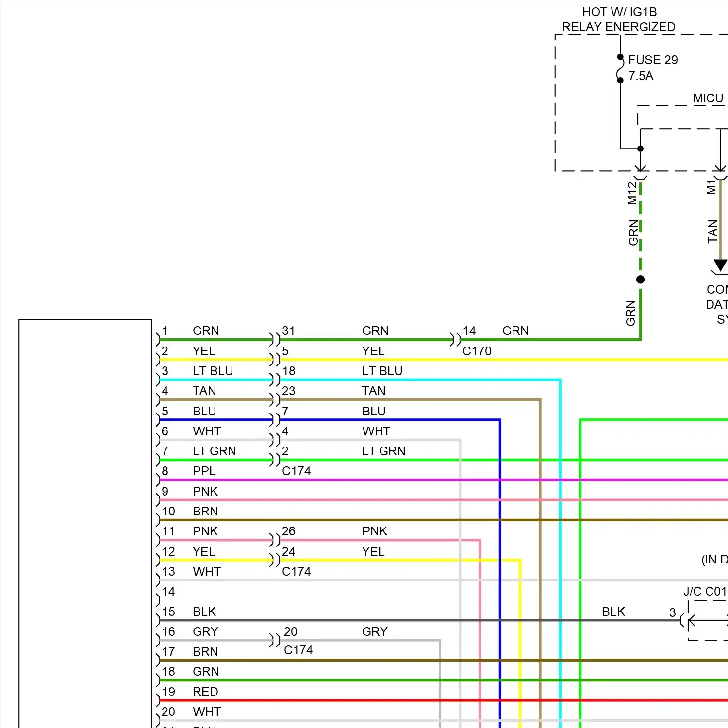The image size is (728, 728).
Task: Select the GRY label beside terminal 20
Action: [x=375, y=631]
